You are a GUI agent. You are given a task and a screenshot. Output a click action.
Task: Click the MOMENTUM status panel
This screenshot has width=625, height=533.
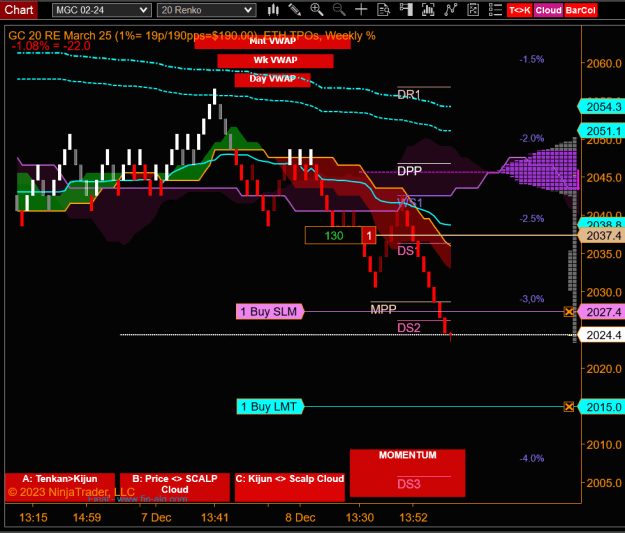click(407, 473)
